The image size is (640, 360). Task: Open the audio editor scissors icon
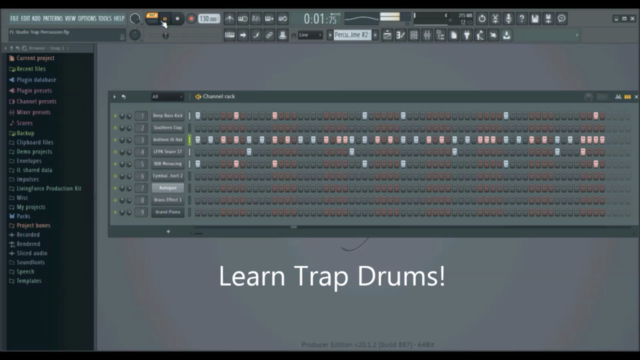click(495, 18)
